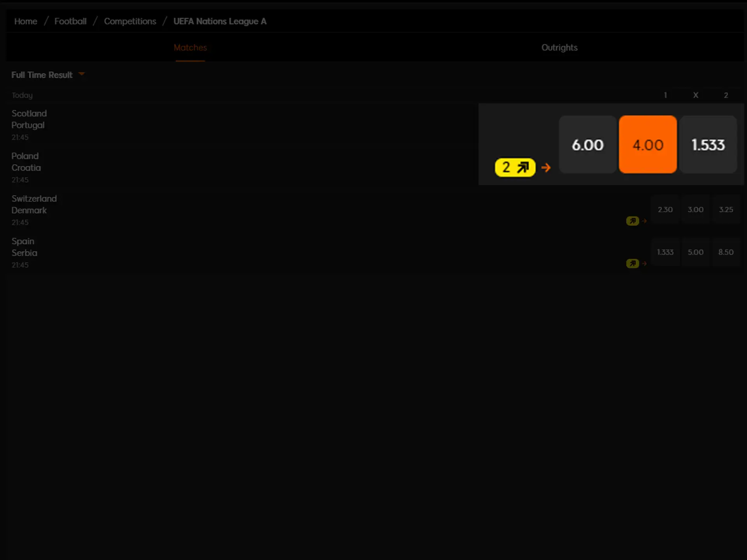Pick Switzerland to win at 2.30
This screenshot has width=747, height=560.
(665, 210)
